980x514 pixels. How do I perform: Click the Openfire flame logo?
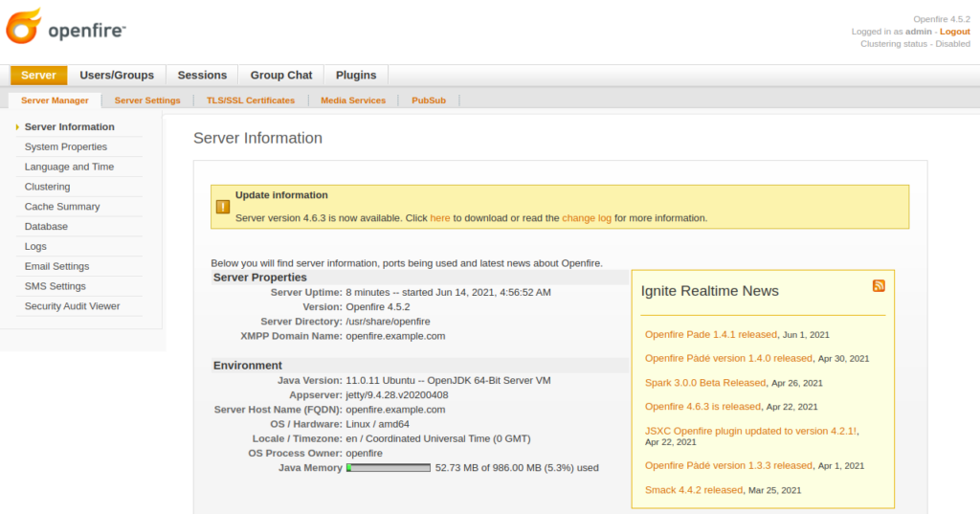[24, 26]
